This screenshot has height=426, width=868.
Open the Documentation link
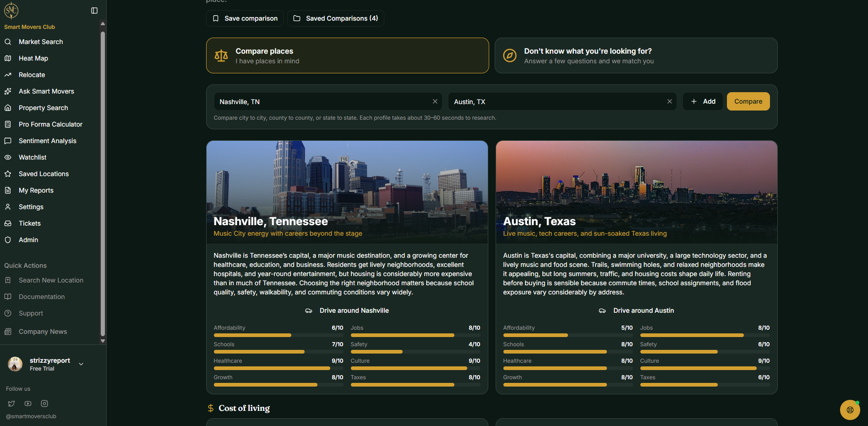42,297
